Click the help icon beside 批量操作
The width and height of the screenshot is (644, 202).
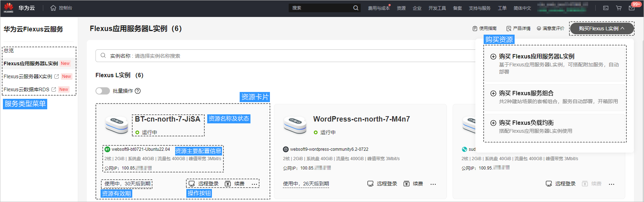pyautogui.click(x=138, y=91)
